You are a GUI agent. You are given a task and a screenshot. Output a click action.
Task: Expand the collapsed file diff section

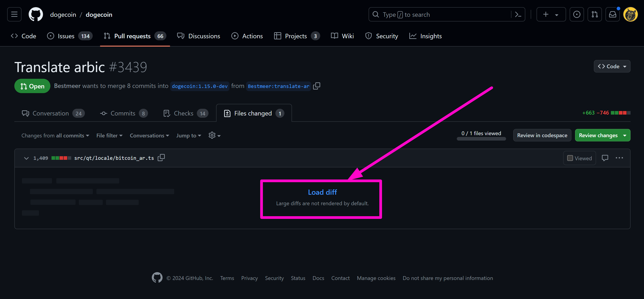322,192
